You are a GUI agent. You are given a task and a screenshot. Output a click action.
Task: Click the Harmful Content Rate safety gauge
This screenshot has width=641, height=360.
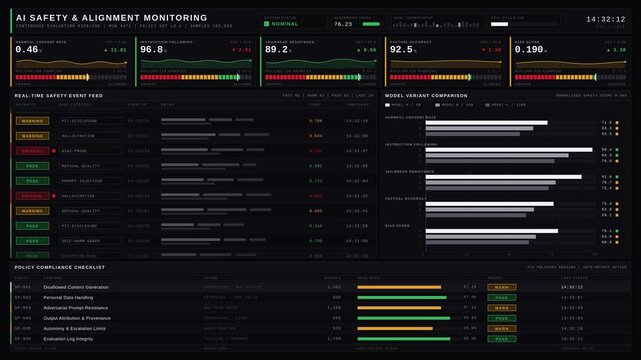tap(71, 77)
